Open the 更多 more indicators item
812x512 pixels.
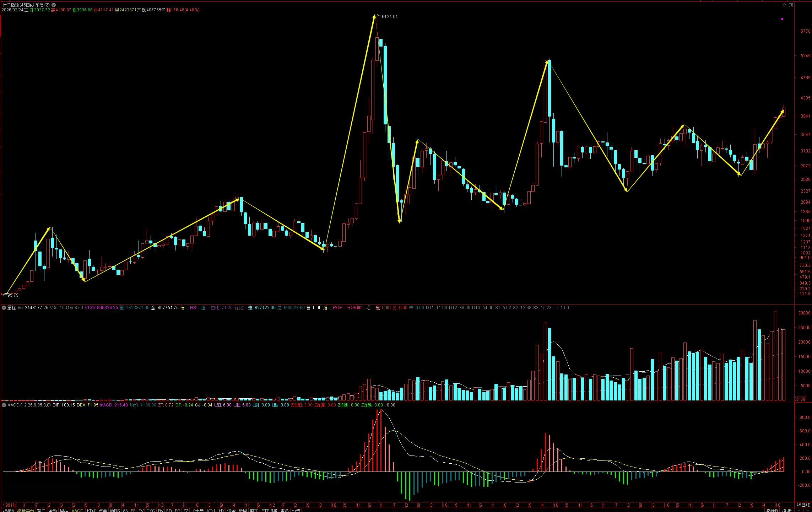click(x=285, y=510)
